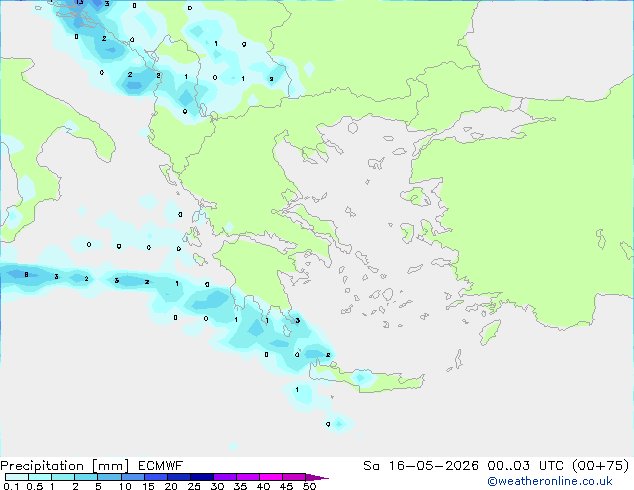Image resolution: width=634 pixels, height=490 pixels.
Task: Click the 0.1–0.5 mm palest cyan legend swatch
Action: (x=17, y=477)
